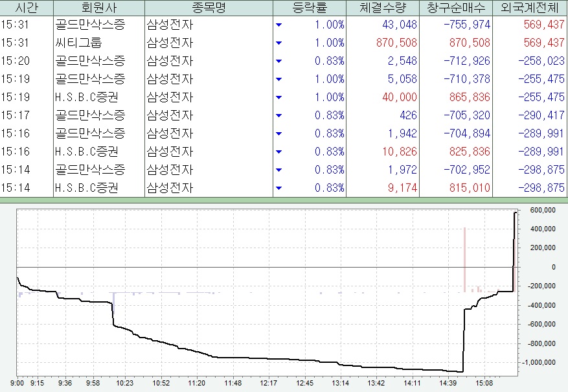Screen dimensions: 568x392
Task: Click chart time label 10:23
Action: pos(124,384)
